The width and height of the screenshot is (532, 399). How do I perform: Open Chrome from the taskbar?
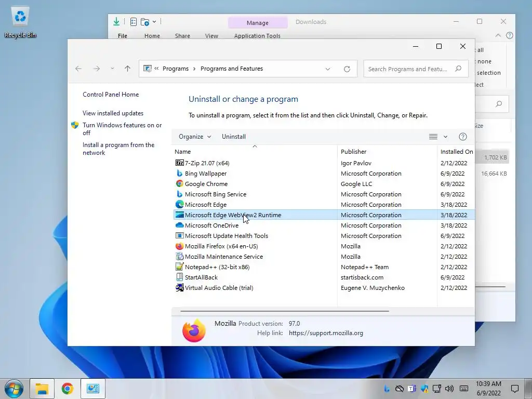pyautogui.click(x=68, y=389)
